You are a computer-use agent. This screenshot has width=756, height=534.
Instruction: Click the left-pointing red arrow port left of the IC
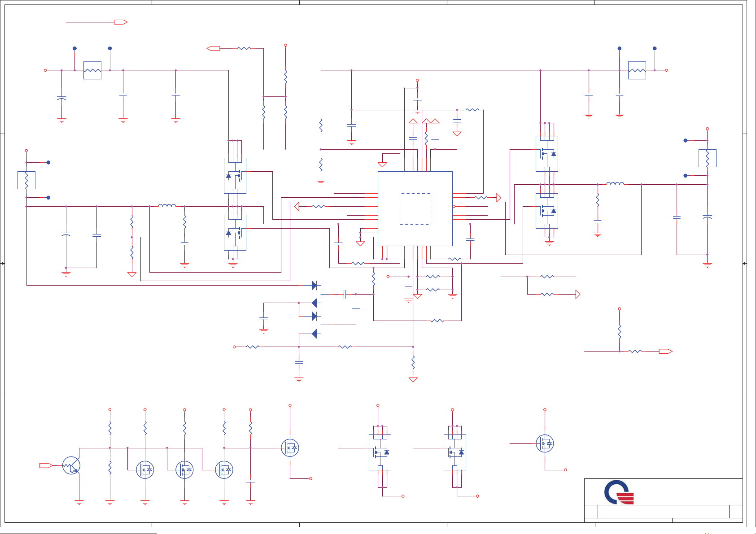[297, 206]
